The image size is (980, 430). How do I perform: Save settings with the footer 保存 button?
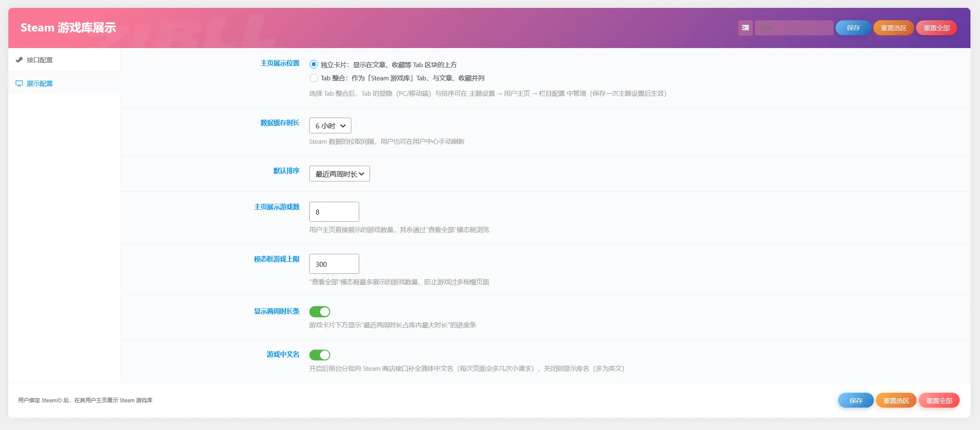[x=856, y=401]
